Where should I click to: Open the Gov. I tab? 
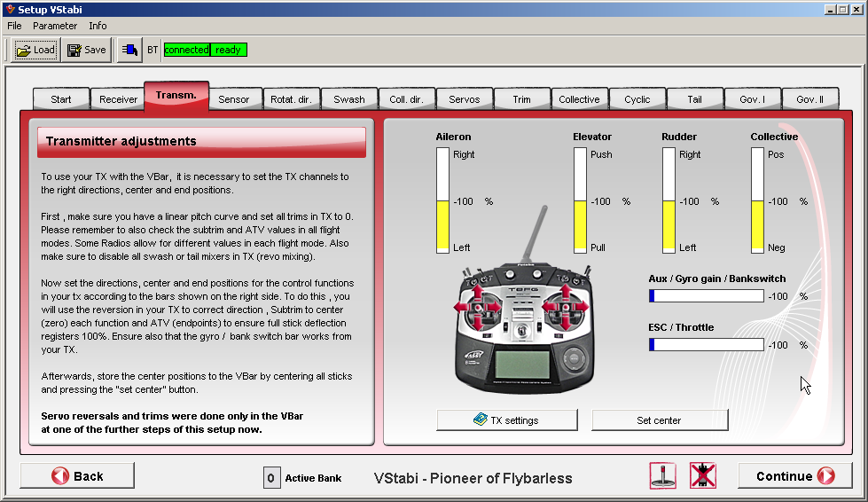753,99
